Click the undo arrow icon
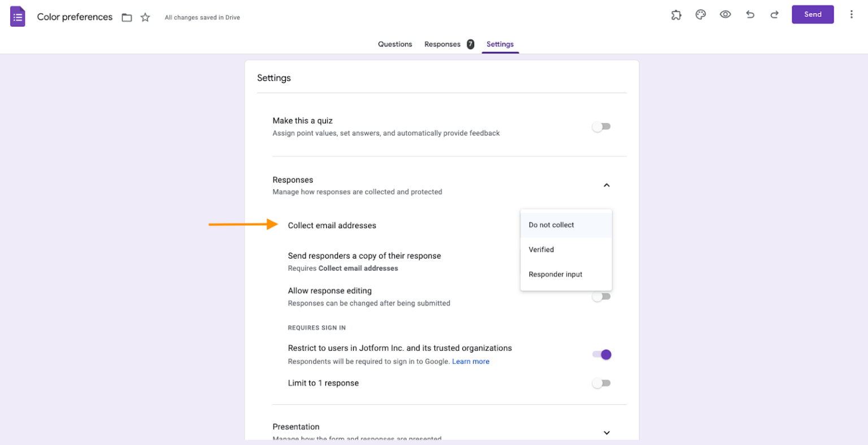Screen dimensions: 868x445 click(750, 15)
